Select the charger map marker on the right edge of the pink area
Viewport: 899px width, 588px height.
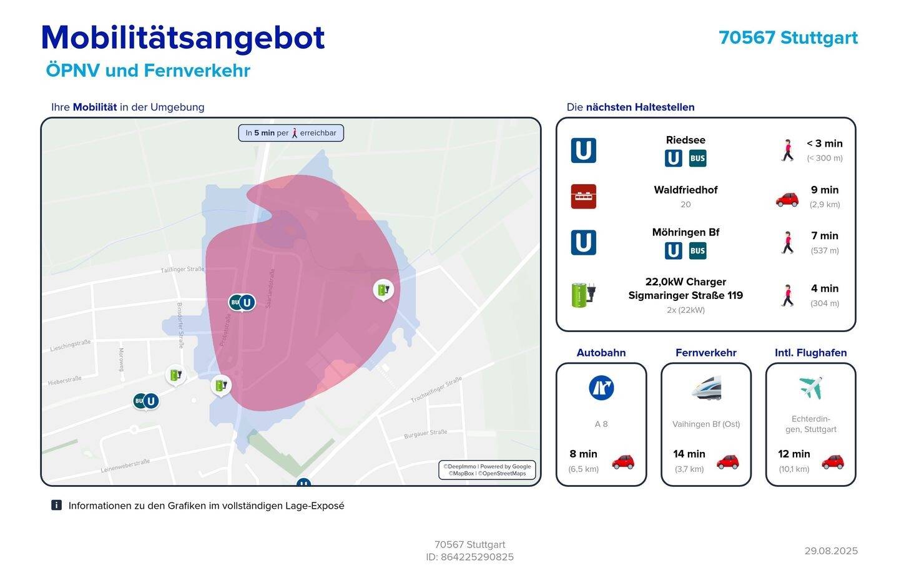[x=383, y=290]
